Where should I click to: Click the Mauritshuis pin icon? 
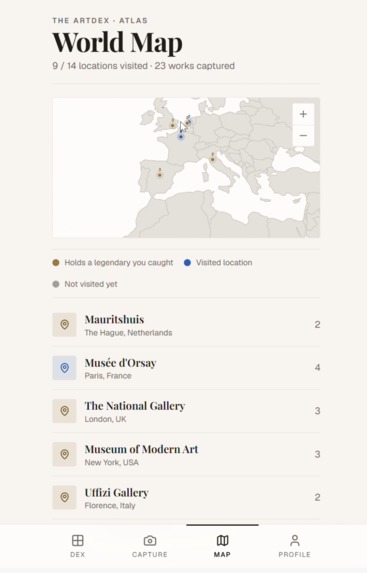coord(64,325)
